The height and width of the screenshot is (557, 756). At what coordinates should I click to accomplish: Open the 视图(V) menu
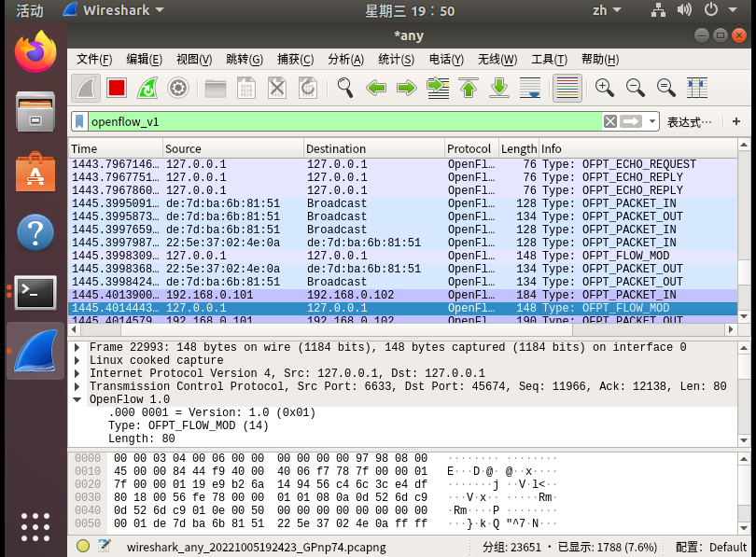[x=194, y=60]
